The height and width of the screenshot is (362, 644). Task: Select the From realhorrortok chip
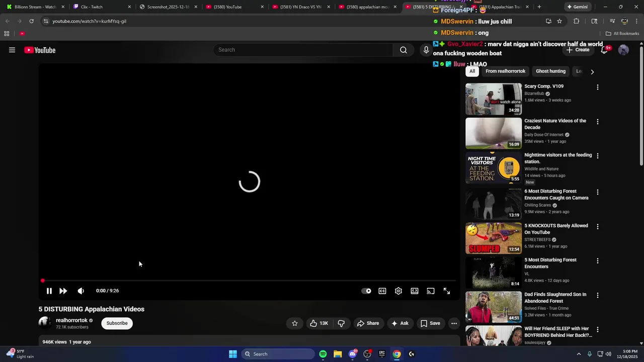click(x=505, y=71)
